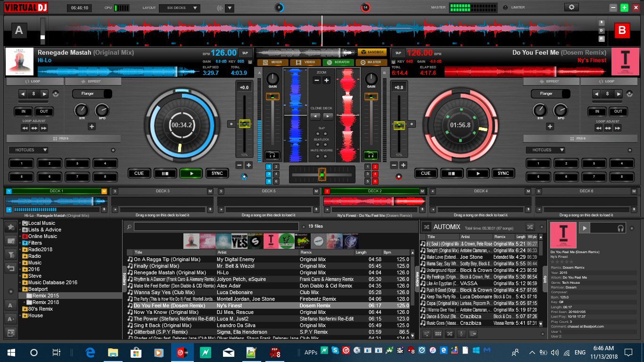Click the left deck SYNC button
This screenshot has height=362, width=644.
pos(217,173)
